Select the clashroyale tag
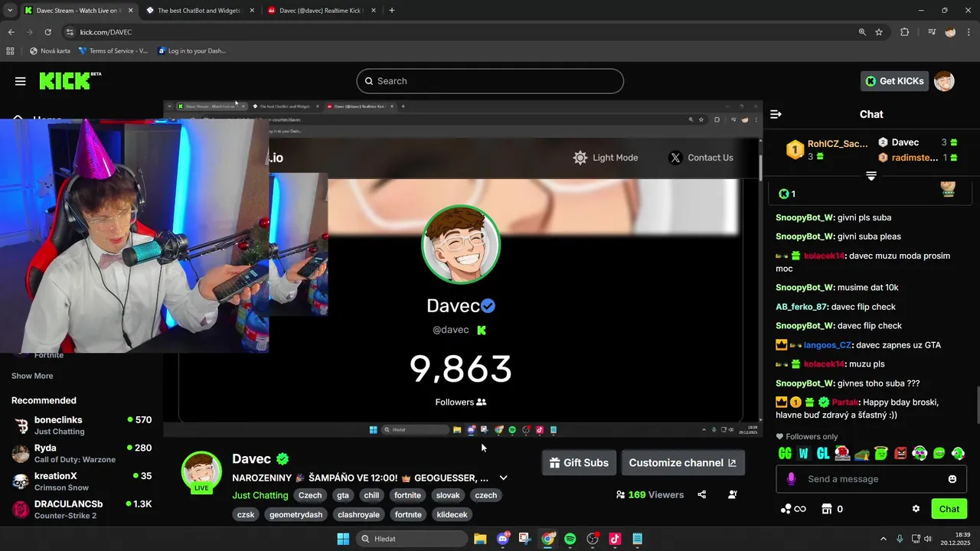 click(359, 514)
